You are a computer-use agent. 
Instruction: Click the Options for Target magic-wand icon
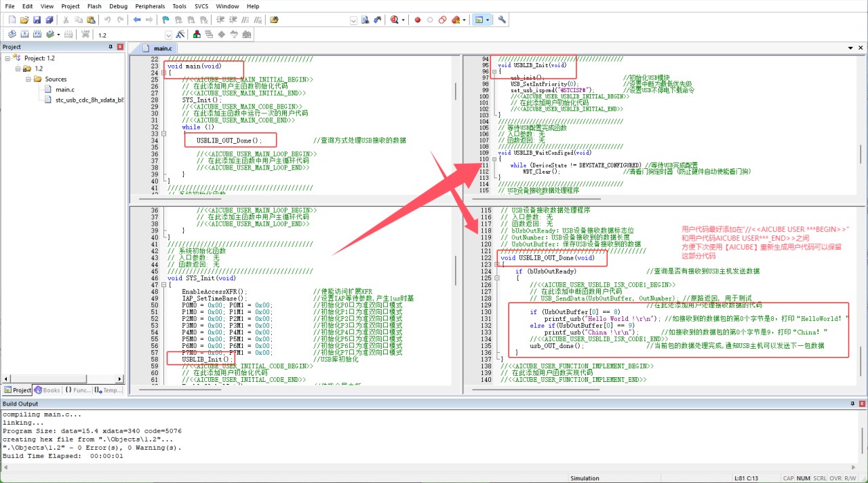point(180,34)
